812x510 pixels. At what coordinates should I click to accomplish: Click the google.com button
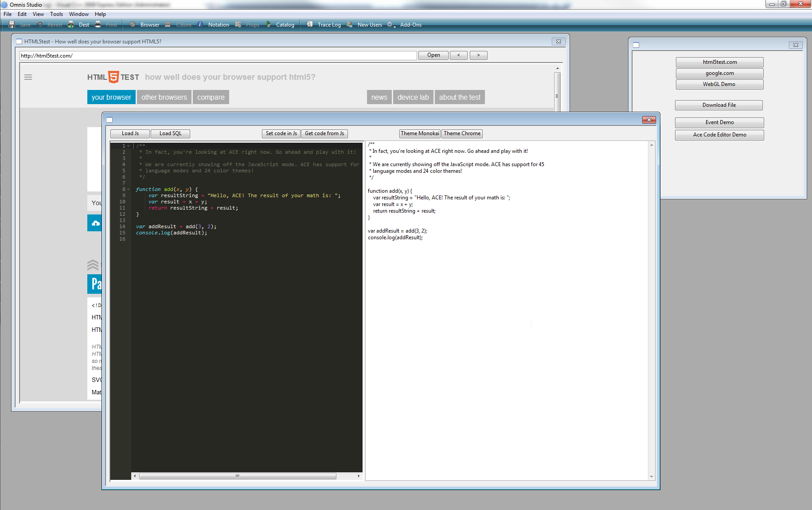click(x=719, y=73)
